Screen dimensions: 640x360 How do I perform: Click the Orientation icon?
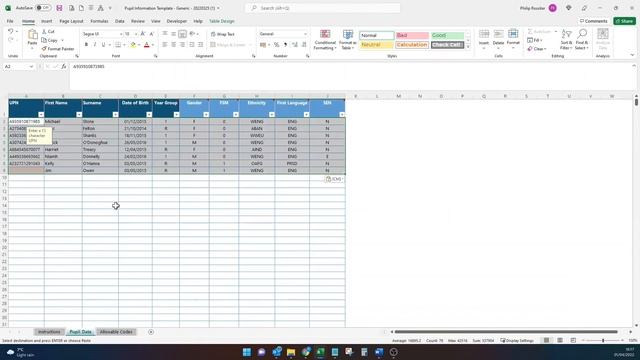[192, 34]
